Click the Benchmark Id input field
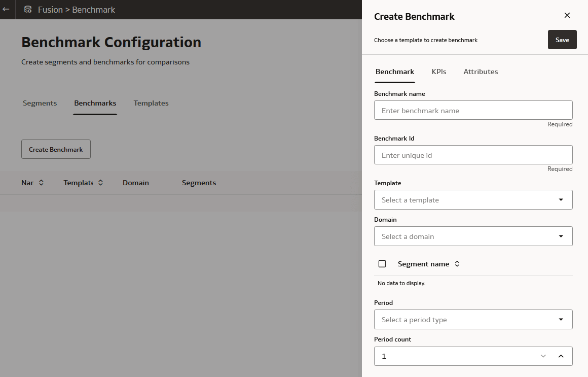This screenshot has width=588, height=377. coord(473,155)
